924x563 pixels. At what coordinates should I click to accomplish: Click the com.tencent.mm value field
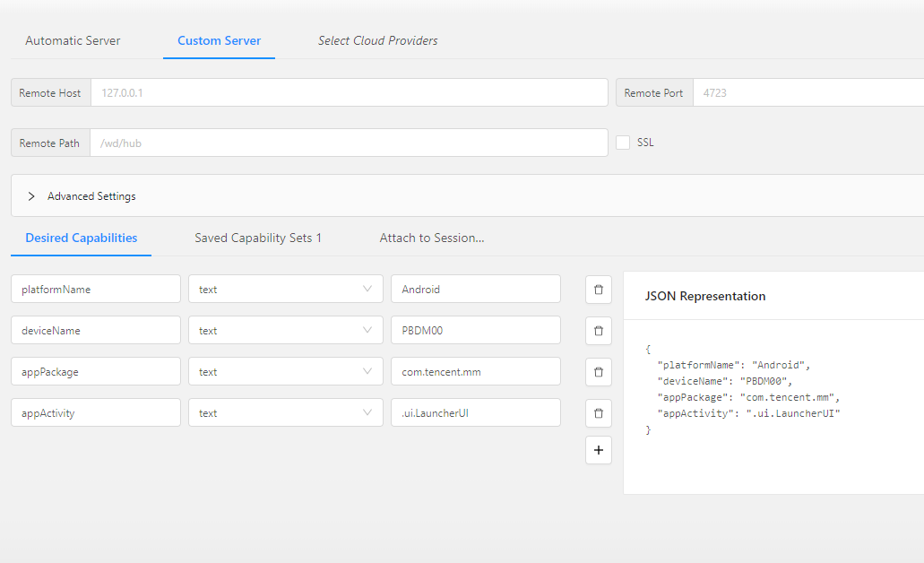(x=475, y=372)
